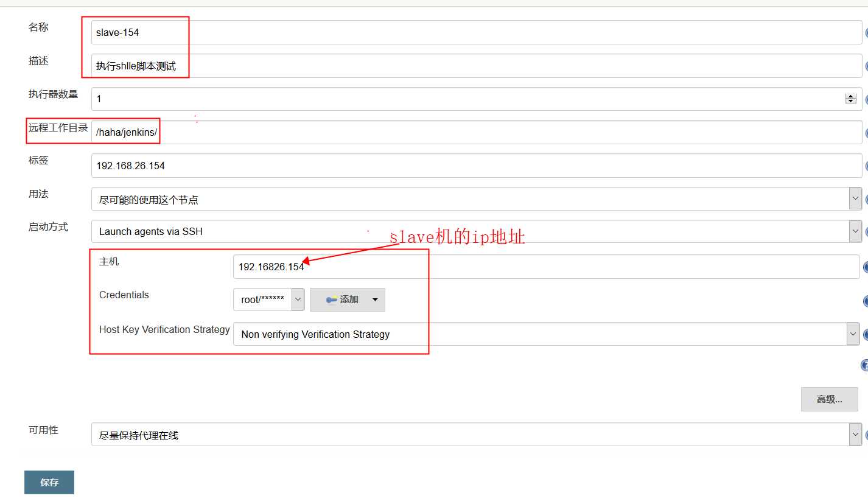Click help icon next to 执行器数量 field

[866, 99]
